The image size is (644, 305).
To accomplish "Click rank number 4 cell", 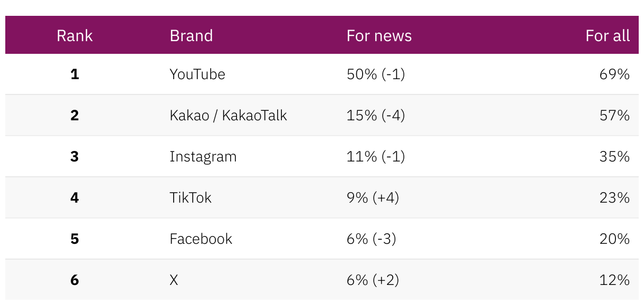I will tap(74, 198).
